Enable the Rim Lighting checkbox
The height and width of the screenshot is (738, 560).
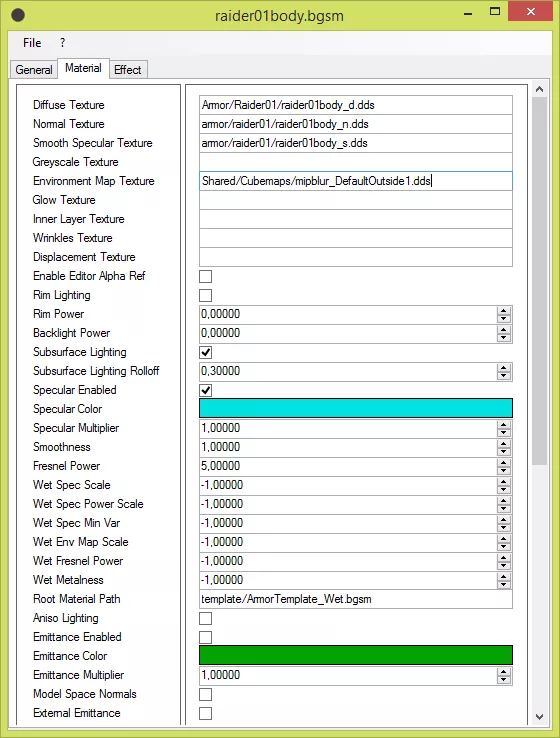coord(206,295)
